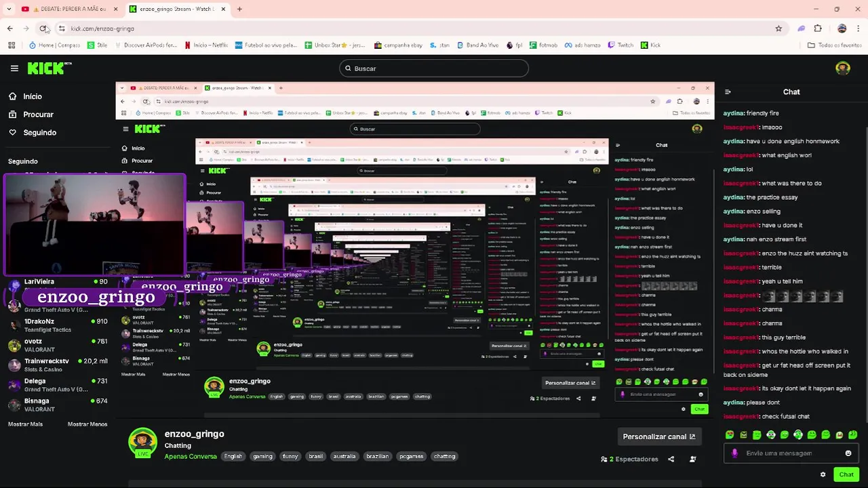Image resolution: width=868 pixels, height=488 pixels.
Task: Open the Home | Compass bookmark
Action: tap(54, 45)
